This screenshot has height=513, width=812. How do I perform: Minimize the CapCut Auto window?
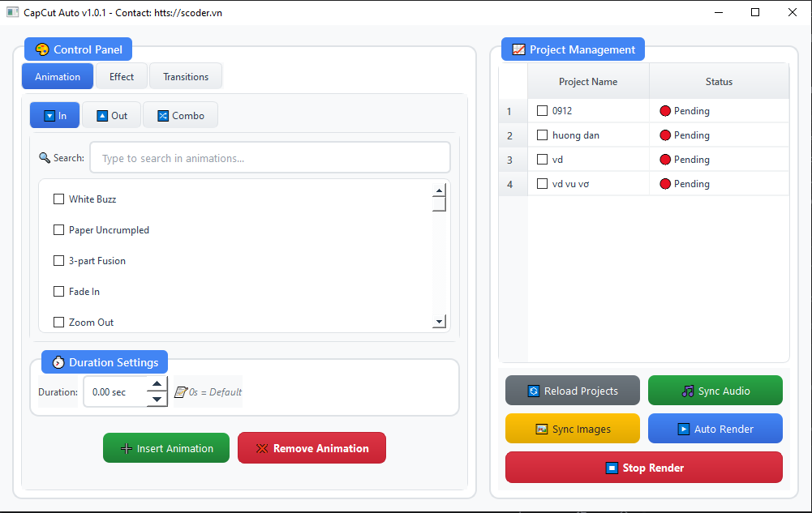point(718,12)
